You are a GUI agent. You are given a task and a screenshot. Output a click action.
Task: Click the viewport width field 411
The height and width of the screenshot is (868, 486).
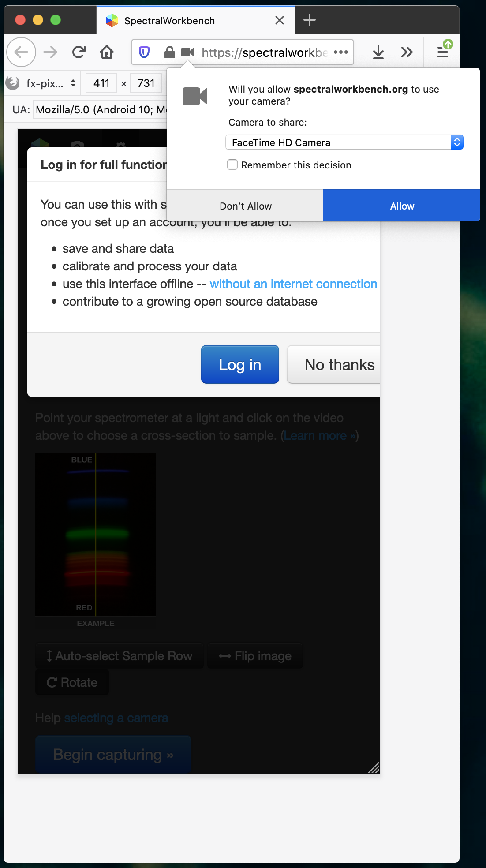pos(101,83)
